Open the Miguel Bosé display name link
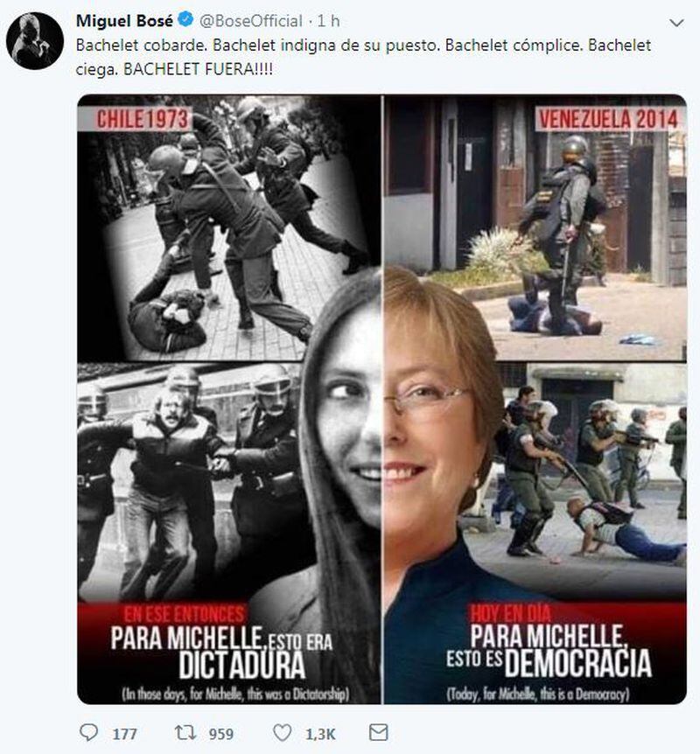The image size is (700, 754). (x=124, y=21)
